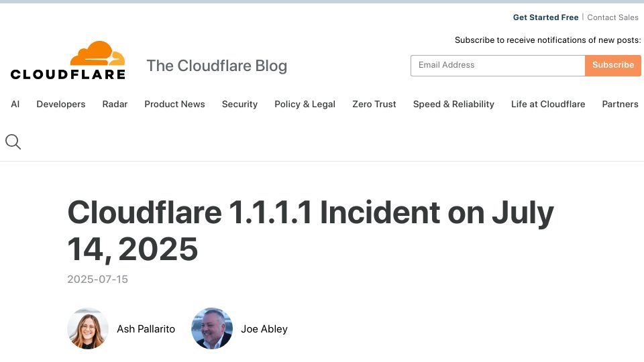Select the Radar category
The image size is (644, 362).
(x=115, y=105)
